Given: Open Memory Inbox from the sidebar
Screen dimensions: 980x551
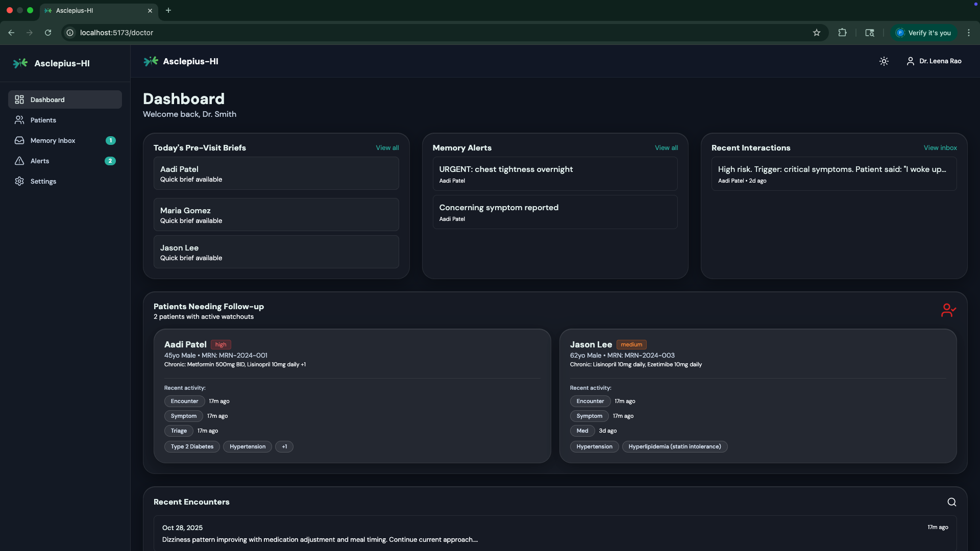Looking at the screenshot, I should click(53, 140).
